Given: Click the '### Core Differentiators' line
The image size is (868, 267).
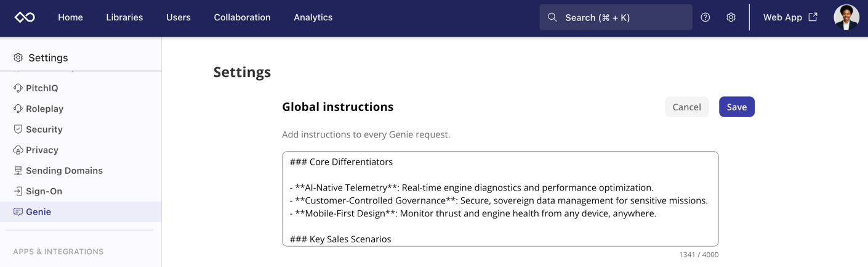Looking at the screenshot, I should pos(341,162).
